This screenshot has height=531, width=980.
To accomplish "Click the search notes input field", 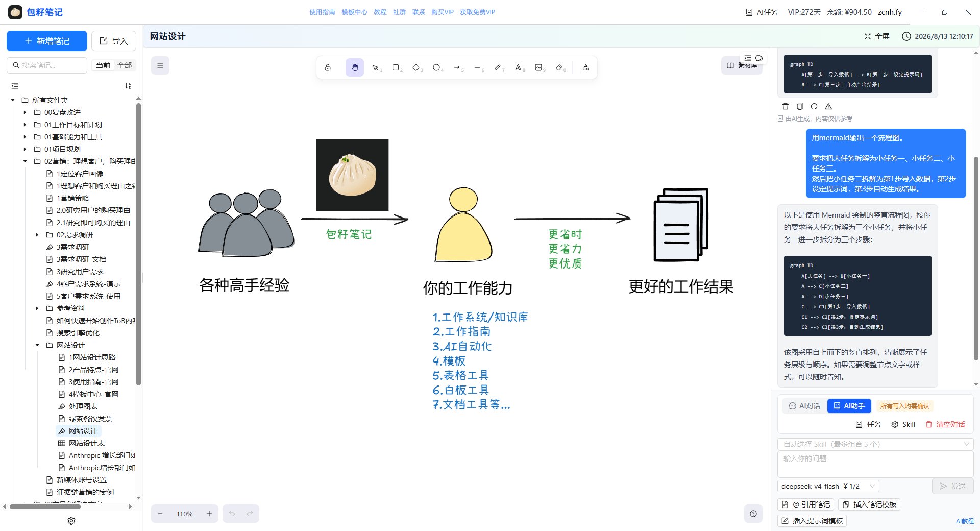I will tap(47, 65).
